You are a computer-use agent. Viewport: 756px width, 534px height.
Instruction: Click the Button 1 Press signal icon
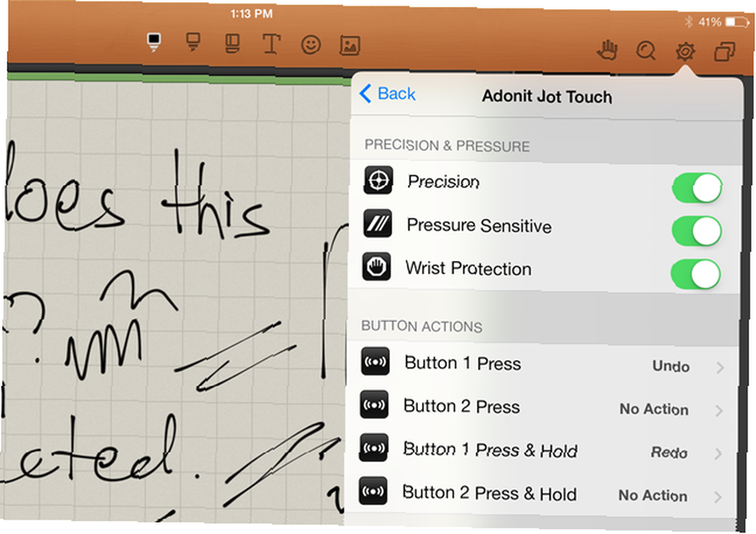coord(376,362)
